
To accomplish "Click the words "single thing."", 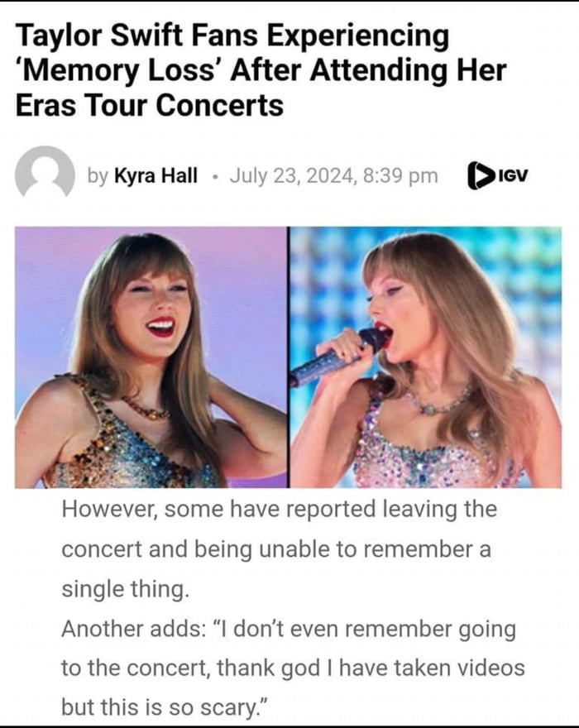I will [126, 589].
